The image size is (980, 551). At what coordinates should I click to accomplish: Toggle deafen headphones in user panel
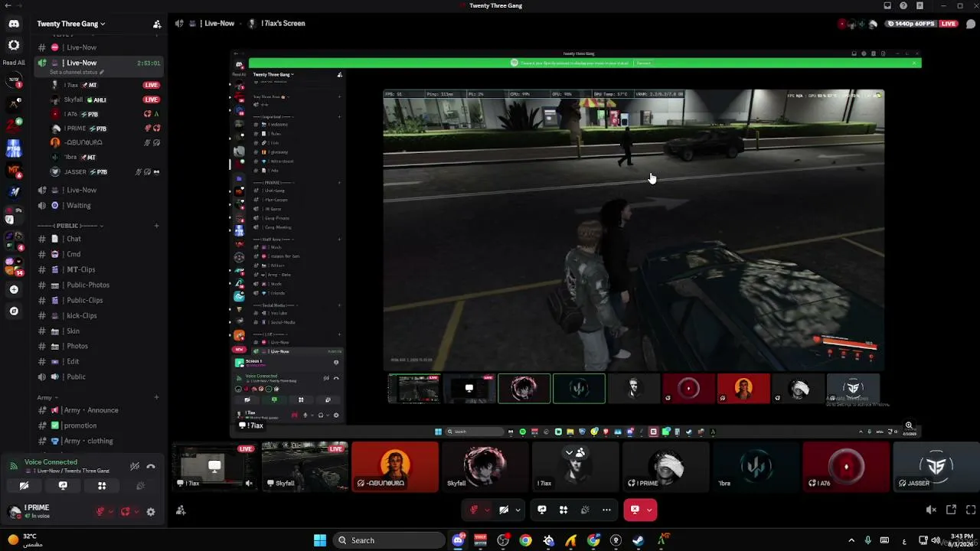[126, 512]
